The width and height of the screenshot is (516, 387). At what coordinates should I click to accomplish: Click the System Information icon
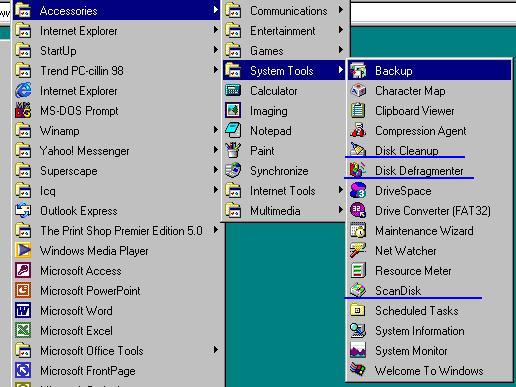358,331
